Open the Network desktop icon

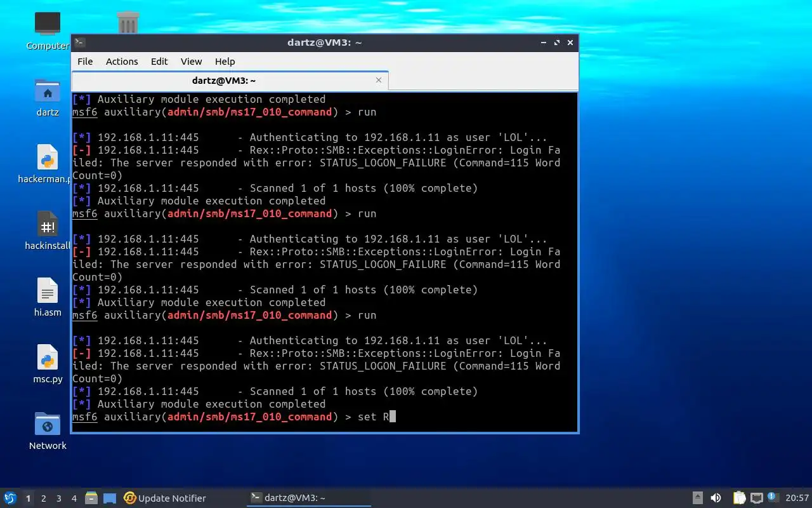tap(48, 424)
